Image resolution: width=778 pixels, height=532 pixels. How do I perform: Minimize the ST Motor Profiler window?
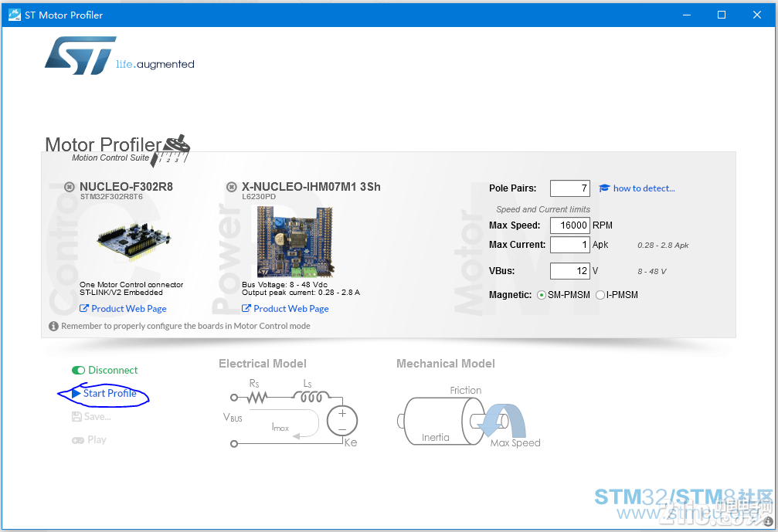687,15
